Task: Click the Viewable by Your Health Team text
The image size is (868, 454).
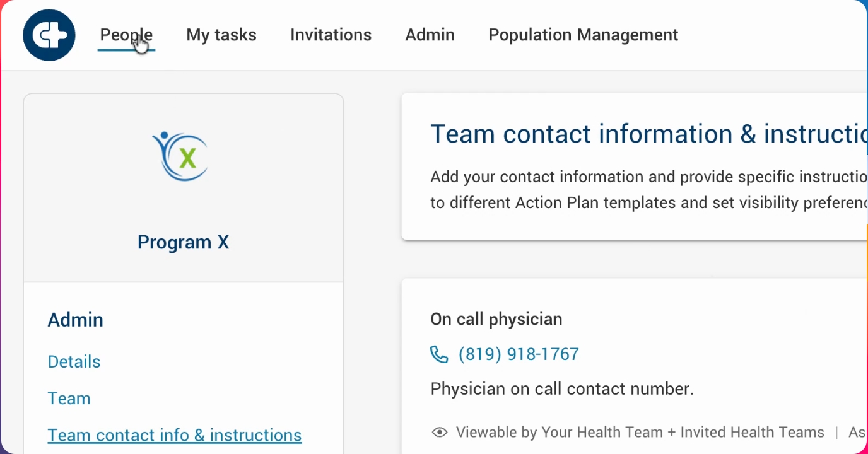Action: pos(640,433)
